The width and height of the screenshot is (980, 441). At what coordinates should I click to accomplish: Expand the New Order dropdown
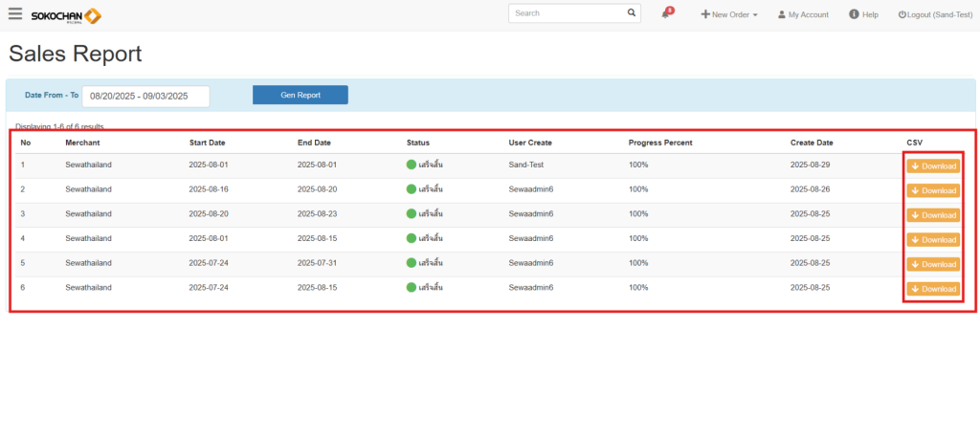729,14
